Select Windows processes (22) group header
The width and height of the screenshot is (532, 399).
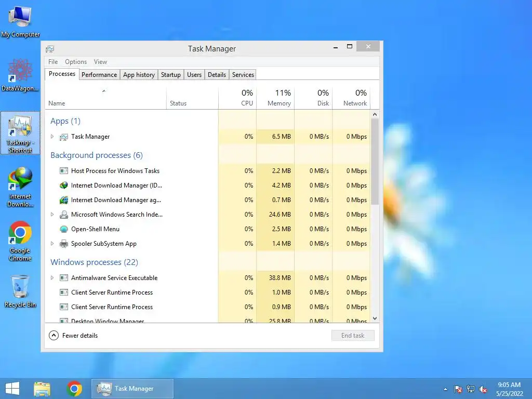95,262
